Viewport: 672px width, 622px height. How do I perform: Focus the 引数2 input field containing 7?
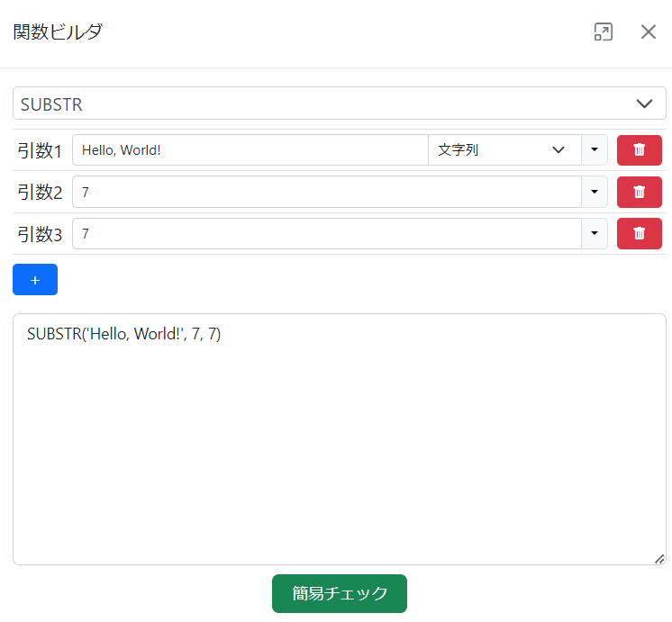click(x=326, y=192)
